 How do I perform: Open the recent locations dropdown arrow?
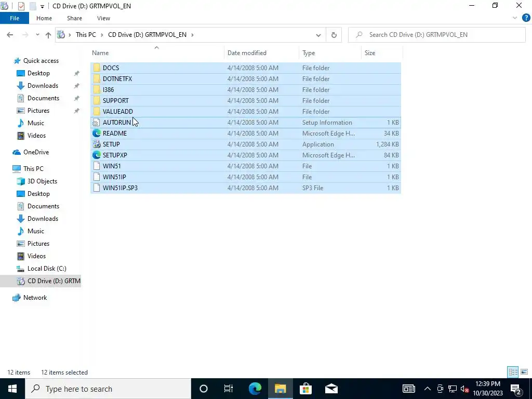coord(37,35)
